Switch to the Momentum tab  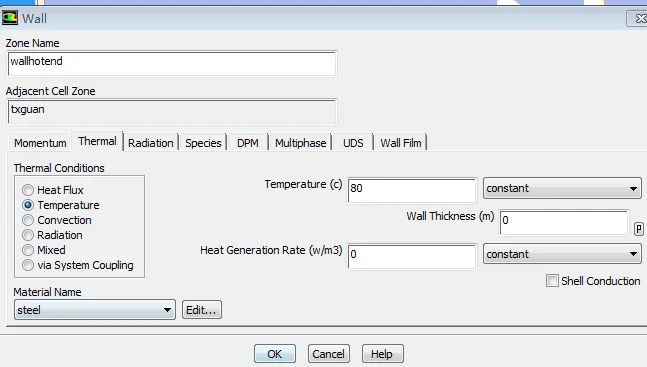click(x=40, y=143)
